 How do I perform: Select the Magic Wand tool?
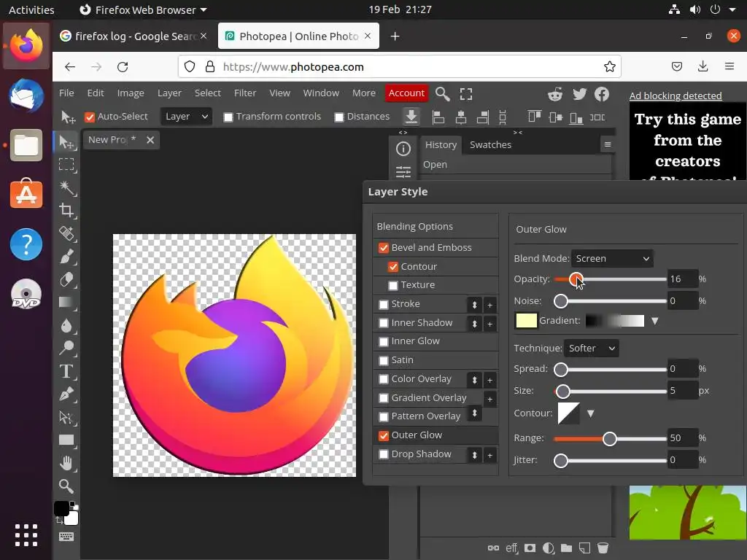pos(66,187)
